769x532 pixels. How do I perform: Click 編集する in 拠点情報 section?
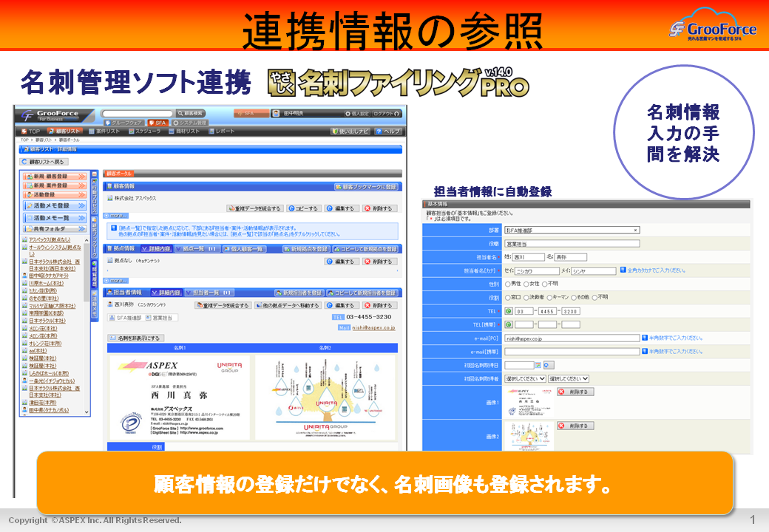(340, 262)
